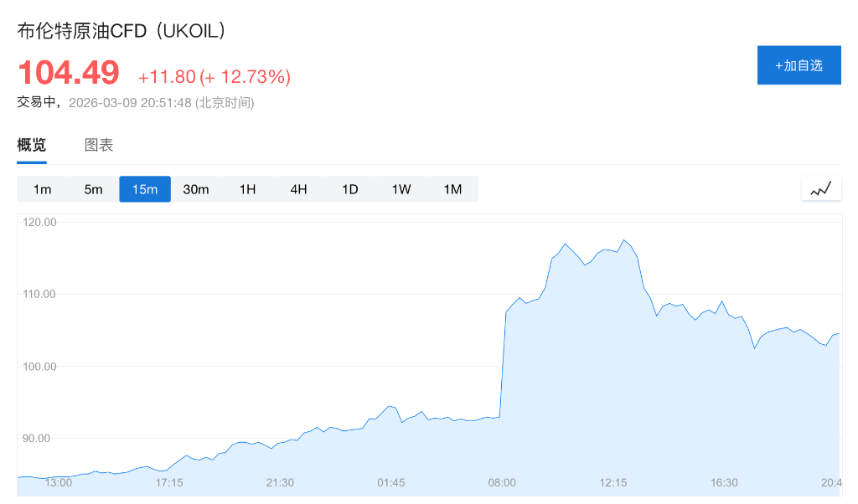The image size is (858, 504).
Task: Show the 1D daily chart
Action: tap(350, 189)
